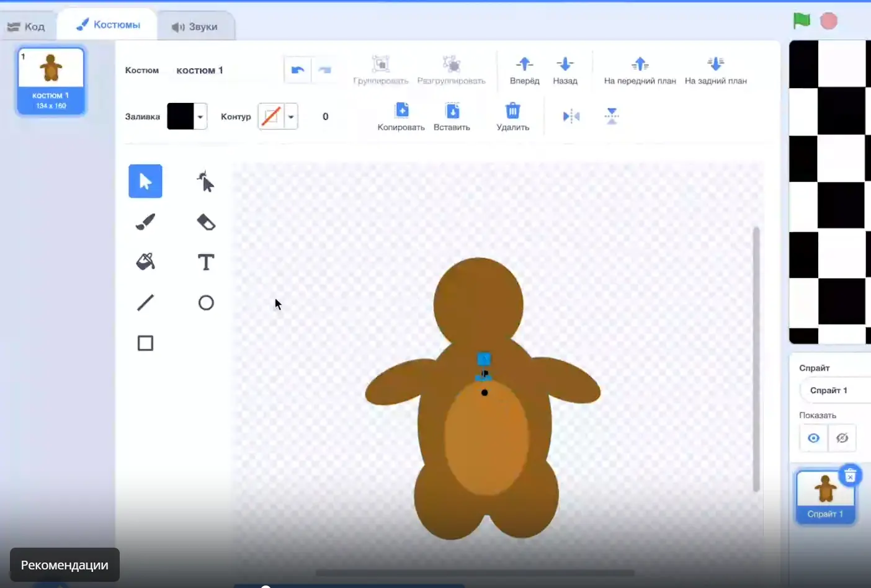Edit the Спрайт 1 name field
Screen dimensions: 871x588
point(835,390)
